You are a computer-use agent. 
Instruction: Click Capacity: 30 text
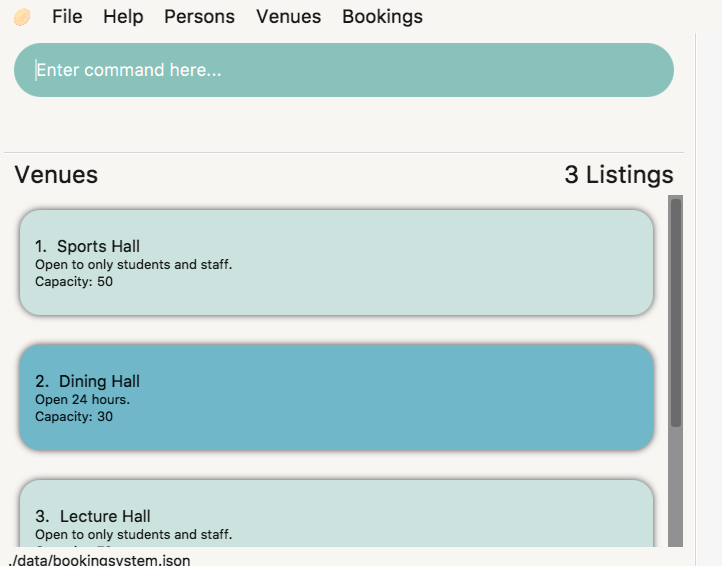tap(74, 416)
